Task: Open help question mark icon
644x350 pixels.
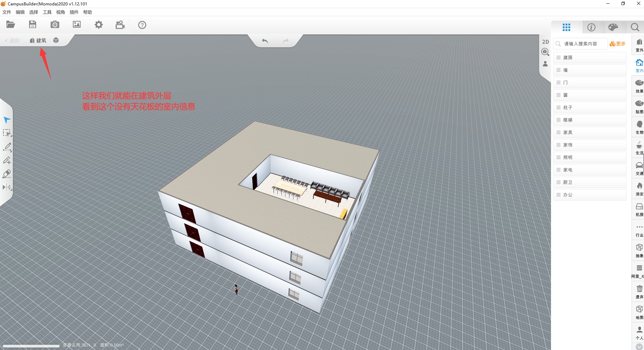Action: point(142,25)
